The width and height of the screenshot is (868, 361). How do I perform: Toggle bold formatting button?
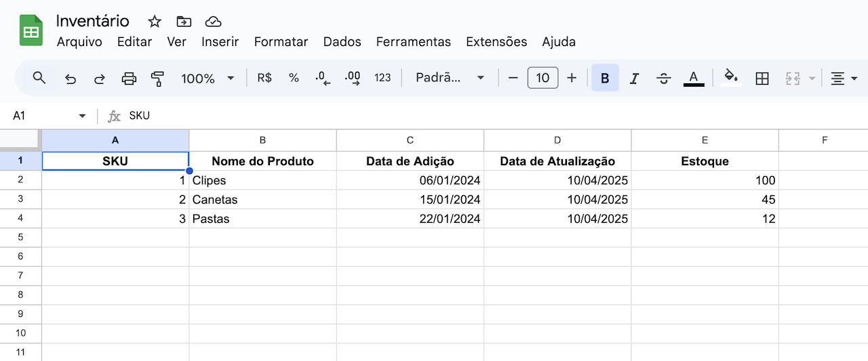pos(605,79)
